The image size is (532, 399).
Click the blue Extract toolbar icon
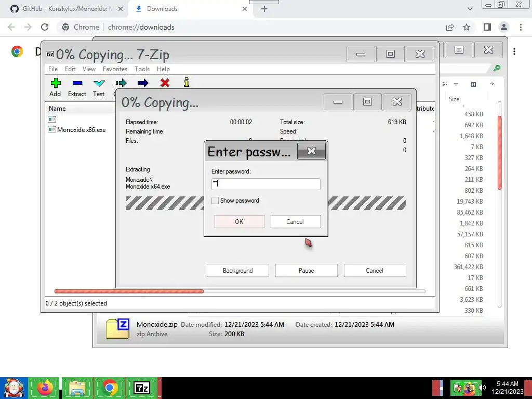(77, 83)
